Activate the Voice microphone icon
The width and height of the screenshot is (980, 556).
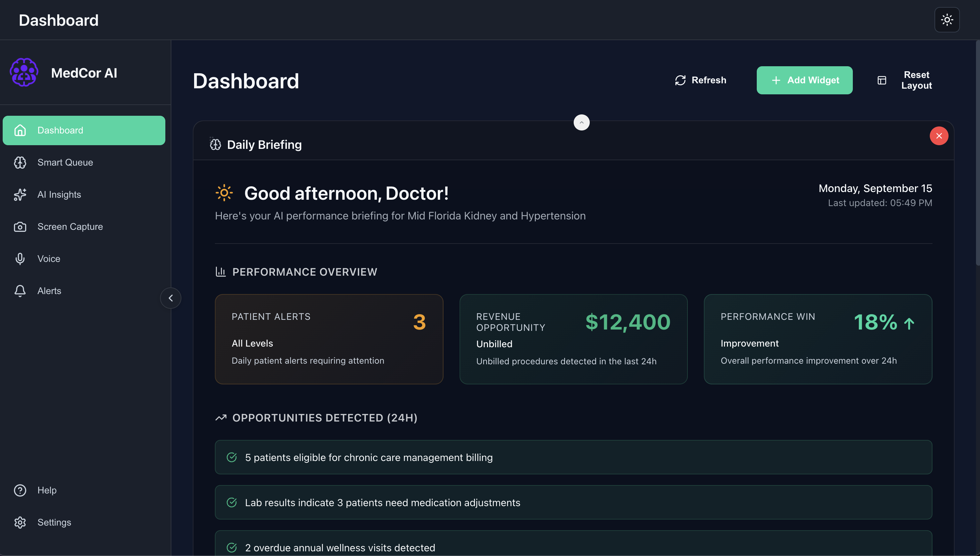(20, 259)
